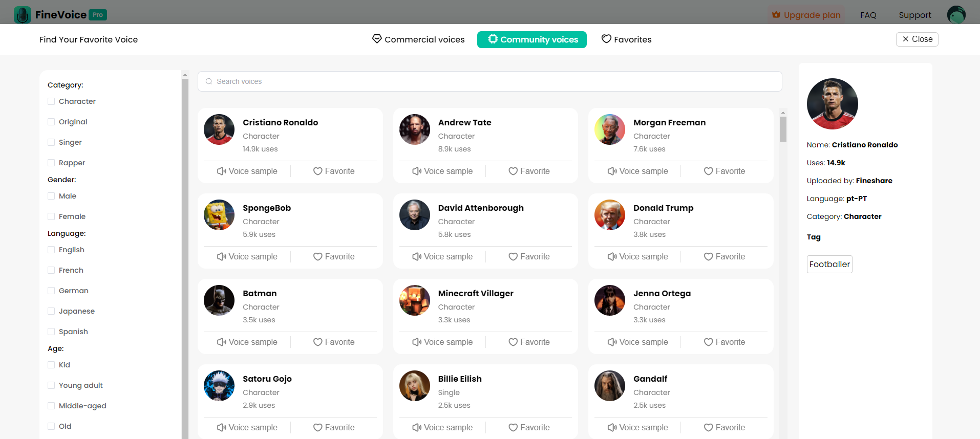This screenshot has width=980, height=439.
Task: Open the user profile avatar in header
Action: click(x=956, y=15)
